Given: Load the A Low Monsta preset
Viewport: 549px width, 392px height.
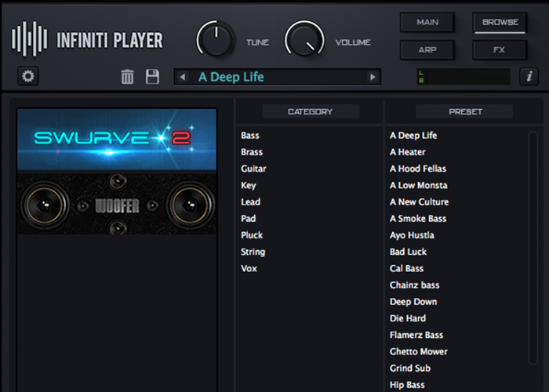Looking at the screenshot, I should tap(418, 186).
